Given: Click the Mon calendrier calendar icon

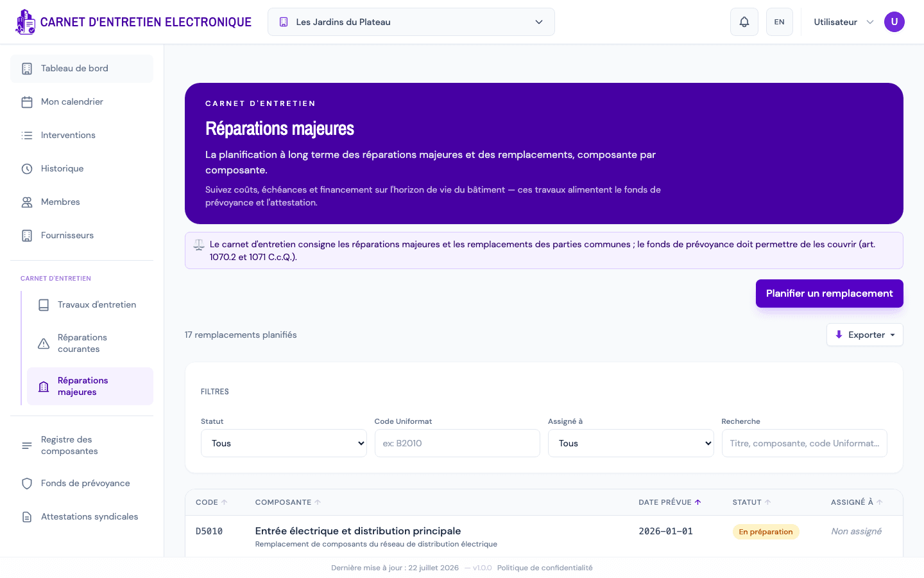Looking at the screenshot, I should (x=27, y=102).
